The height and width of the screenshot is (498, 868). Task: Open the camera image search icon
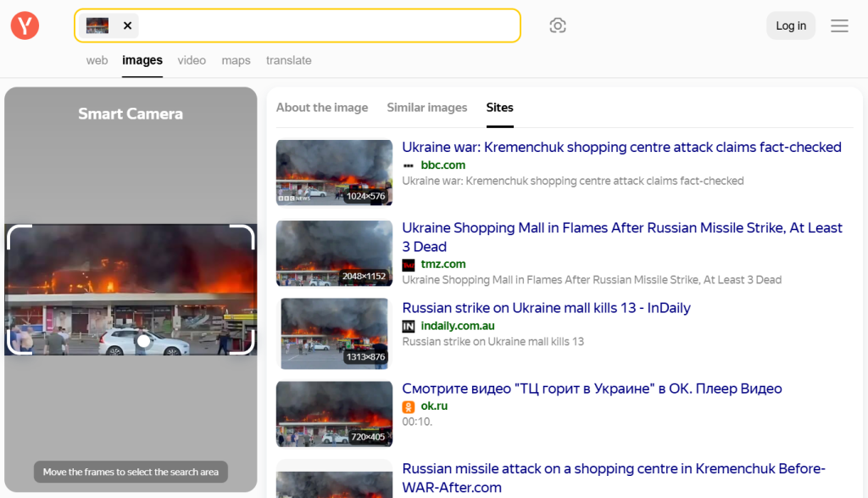click(558, 25)
